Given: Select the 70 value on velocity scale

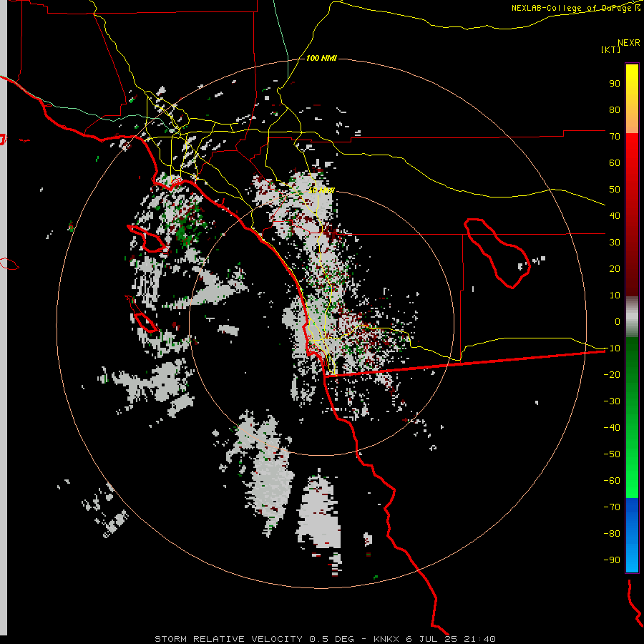Looking at the screenshot, I should coord(615,137).
